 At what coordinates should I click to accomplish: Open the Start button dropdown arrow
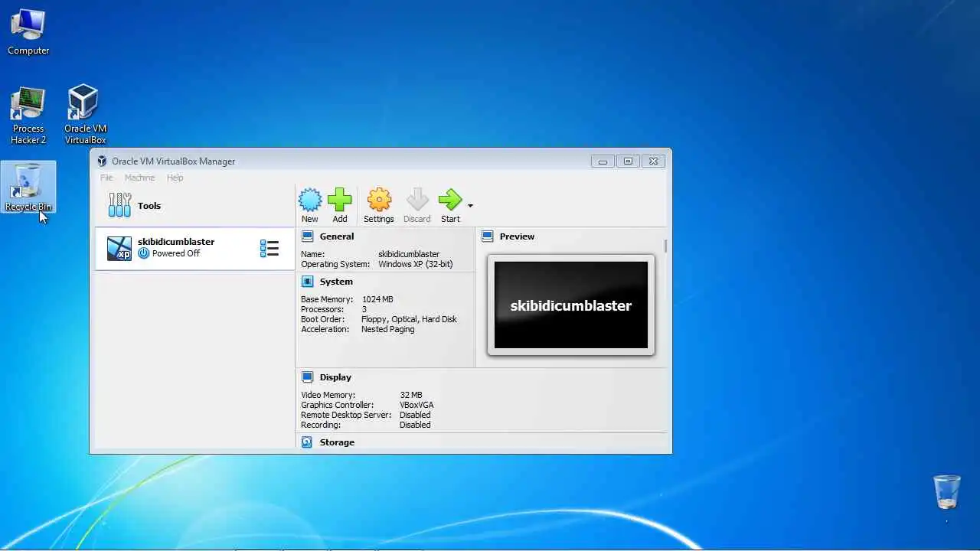[x=470, y=206]
